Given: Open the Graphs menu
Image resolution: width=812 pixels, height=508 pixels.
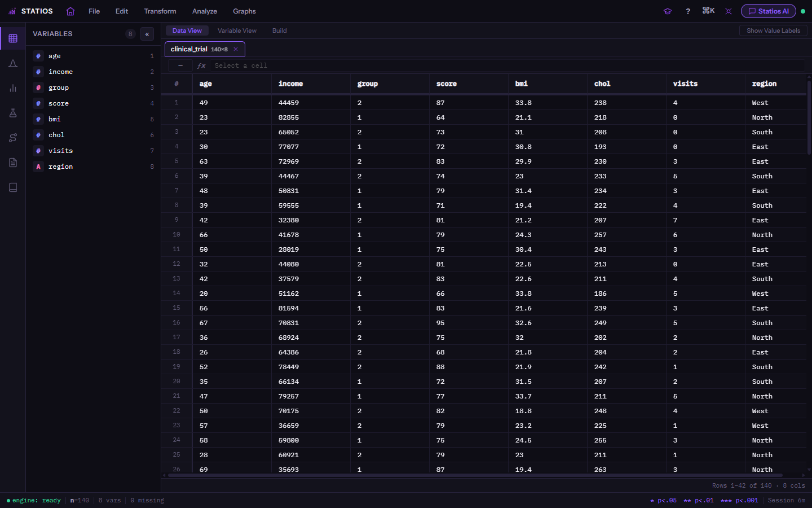Looking at the screenshot, I should [x=244, y=11].
